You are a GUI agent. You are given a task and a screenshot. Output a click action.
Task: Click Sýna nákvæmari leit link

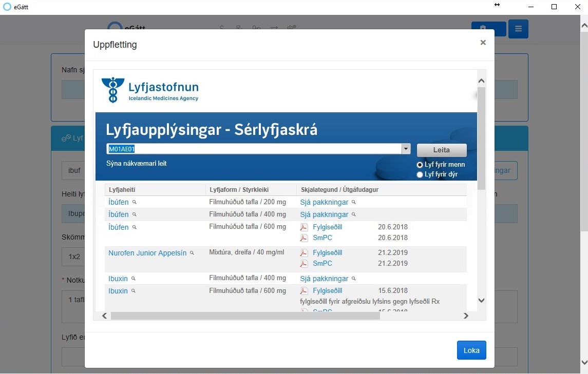(137, 163)
